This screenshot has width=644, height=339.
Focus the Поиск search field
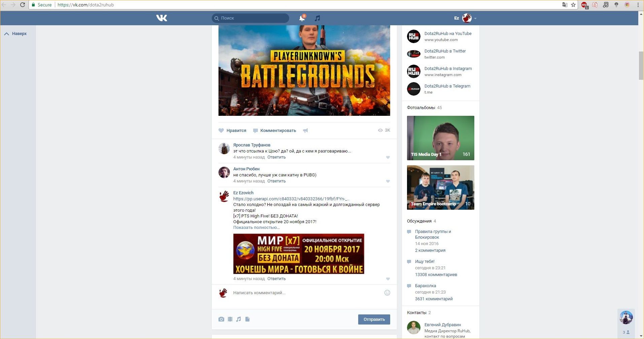coord(250,18)
